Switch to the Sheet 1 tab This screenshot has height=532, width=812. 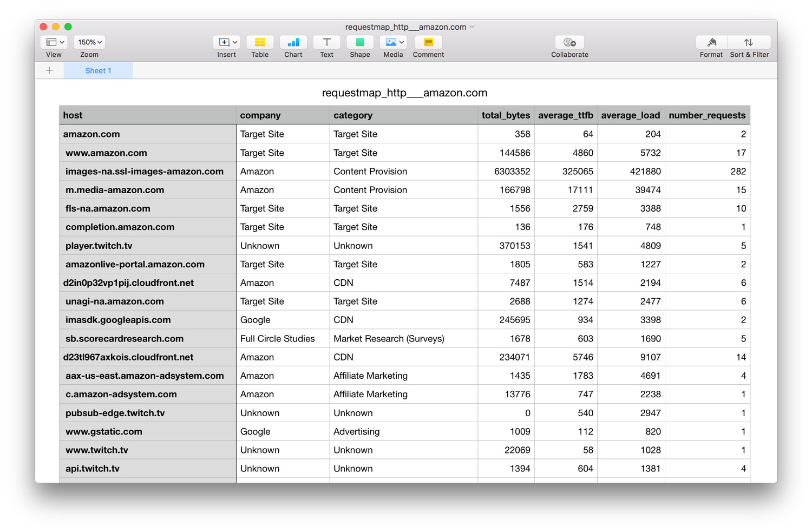pos(98,70)
